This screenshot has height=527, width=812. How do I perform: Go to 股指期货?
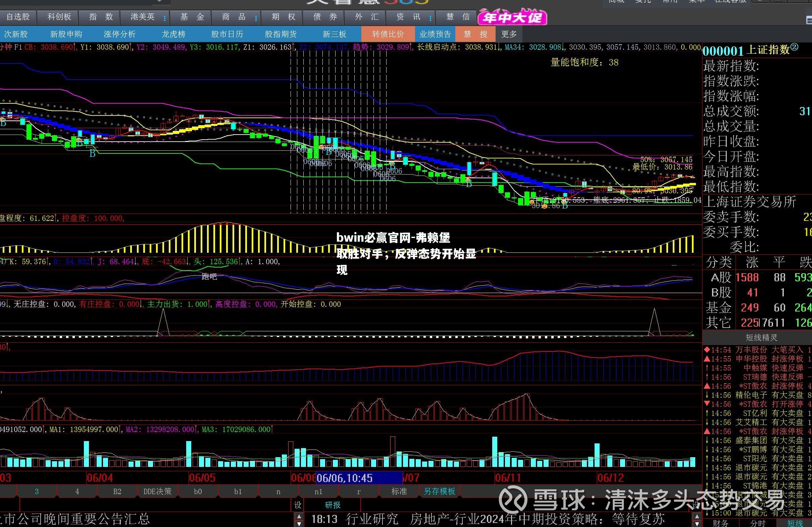pos(281,34)
